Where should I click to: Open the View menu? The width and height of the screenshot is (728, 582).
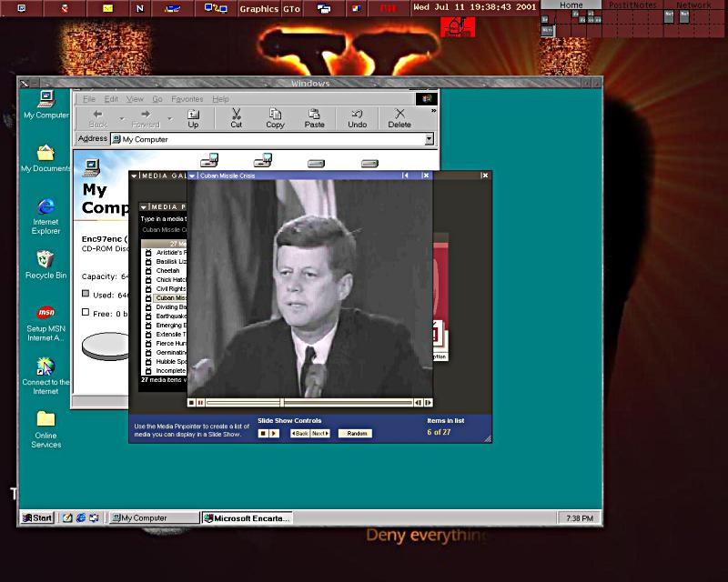point(135,99)
